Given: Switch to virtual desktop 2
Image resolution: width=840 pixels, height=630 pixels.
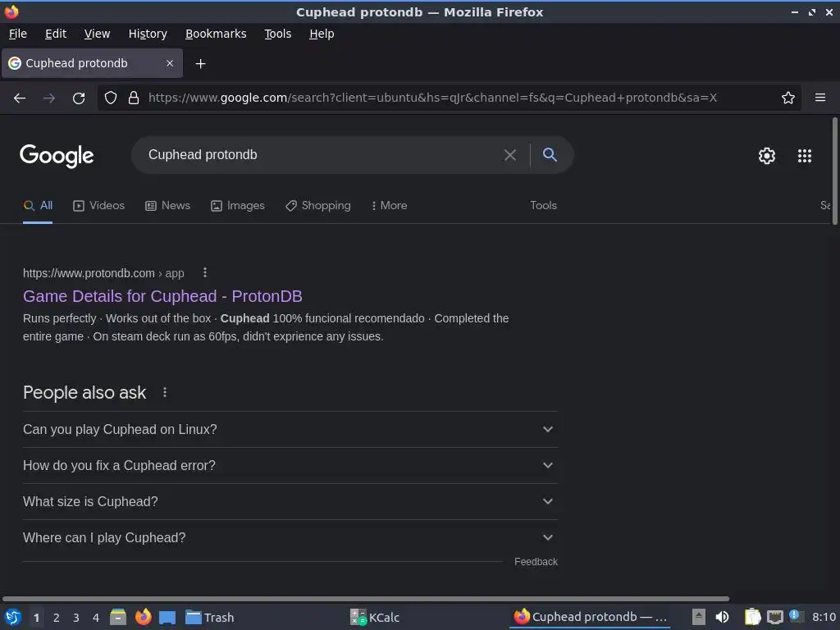Looking at the screenshot, I should (57, 618).
